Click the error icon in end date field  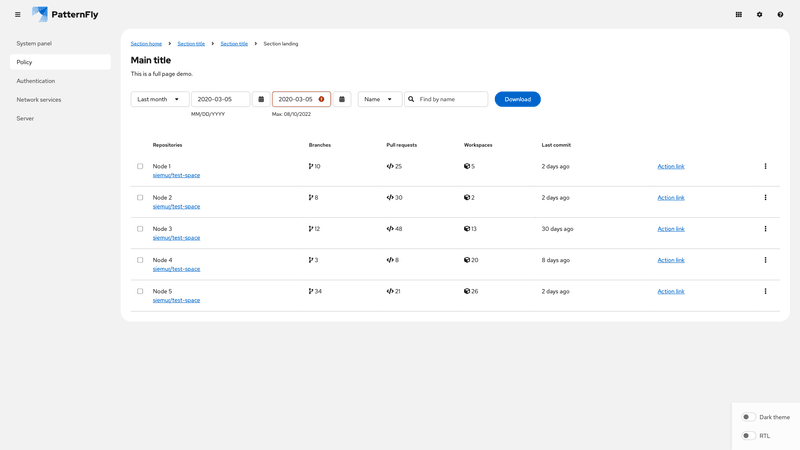tap(321, 99)
